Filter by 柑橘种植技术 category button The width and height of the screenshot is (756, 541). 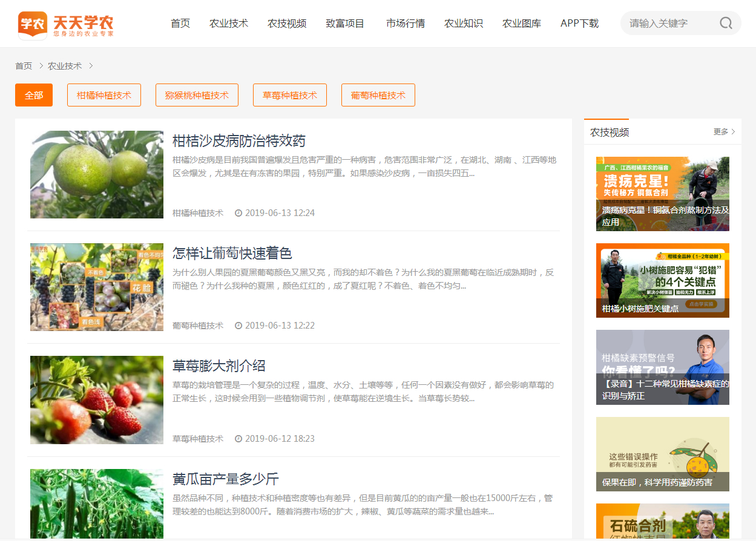click(x=104, y=95)
